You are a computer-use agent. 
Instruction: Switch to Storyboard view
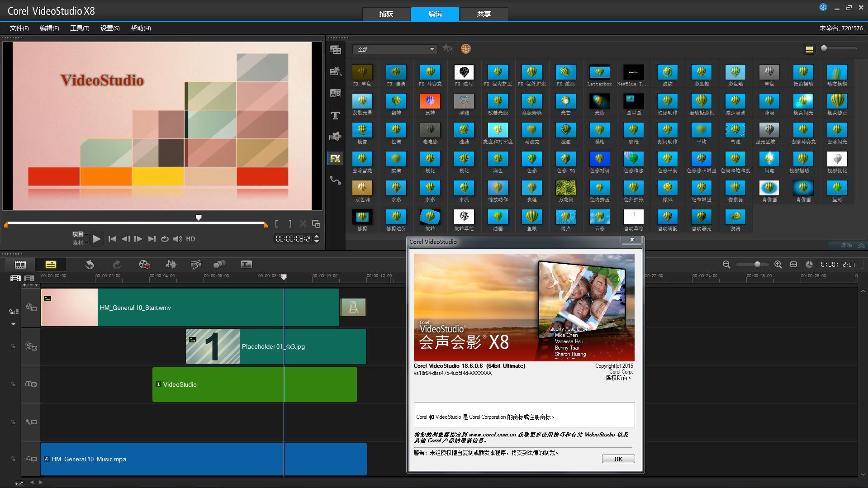20,265
